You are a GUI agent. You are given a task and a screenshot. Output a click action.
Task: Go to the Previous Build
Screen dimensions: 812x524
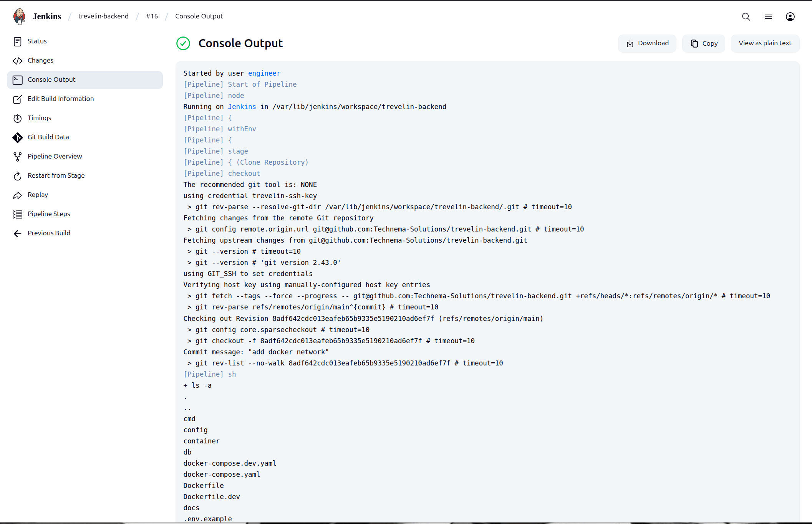coord(49,233)
